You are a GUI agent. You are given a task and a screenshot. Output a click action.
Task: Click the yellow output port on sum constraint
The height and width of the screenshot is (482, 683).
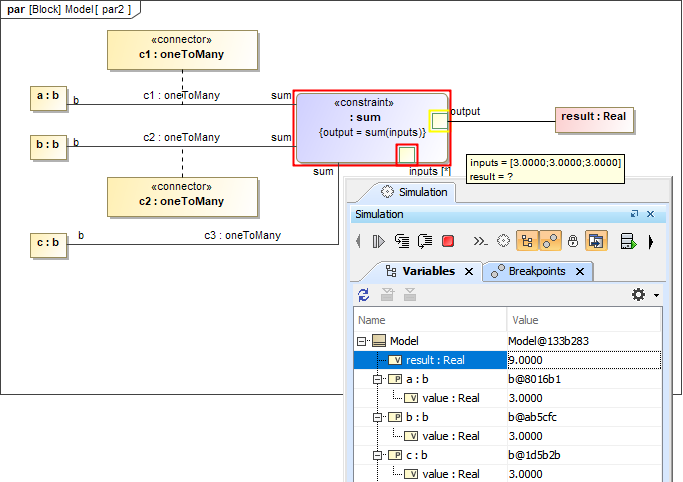pyautogui.click(x=439, y=121)
